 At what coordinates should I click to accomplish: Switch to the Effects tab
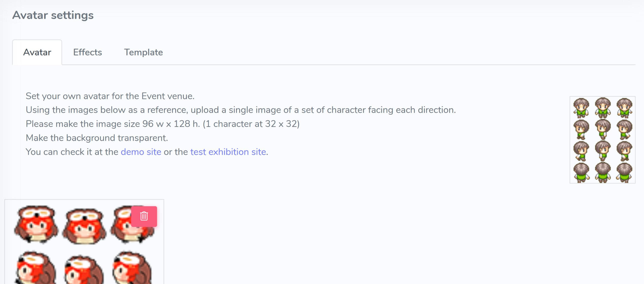[88, 52]
